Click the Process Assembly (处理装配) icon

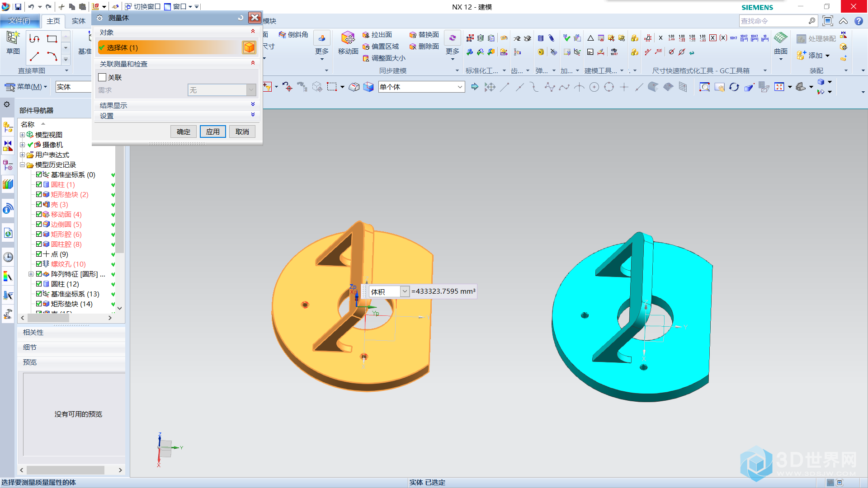(x=801, y=39)
